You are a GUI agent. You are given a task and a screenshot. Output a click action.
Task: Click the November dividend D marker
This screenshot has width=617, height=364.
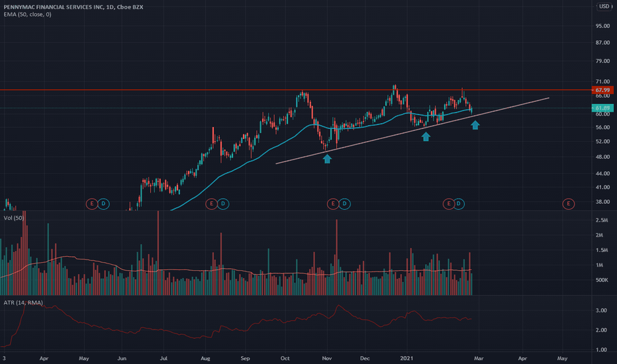345,204
